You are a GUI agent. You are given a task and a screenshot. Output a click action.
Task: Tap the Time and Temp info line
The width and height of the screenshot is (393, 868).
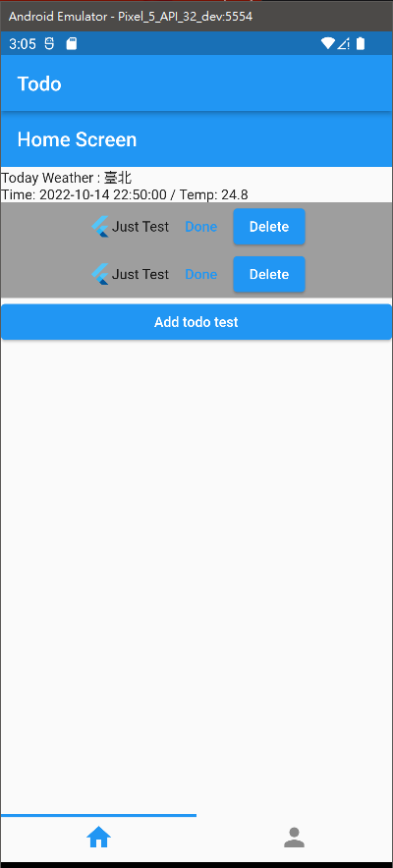click(x=125, y=194)
